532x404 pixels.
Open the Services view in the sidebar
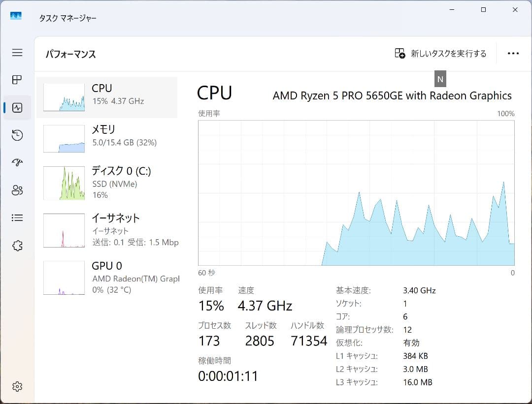tap(17, 245)
